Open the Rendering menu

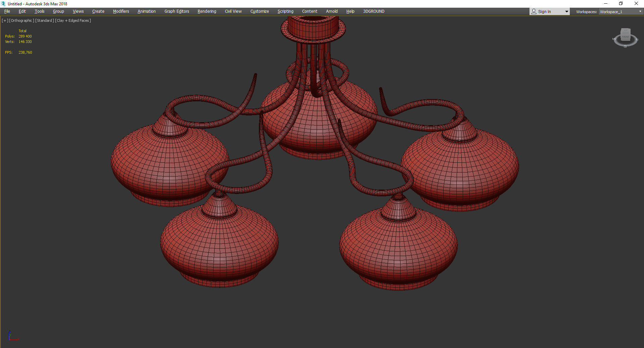tap(207, 11)
